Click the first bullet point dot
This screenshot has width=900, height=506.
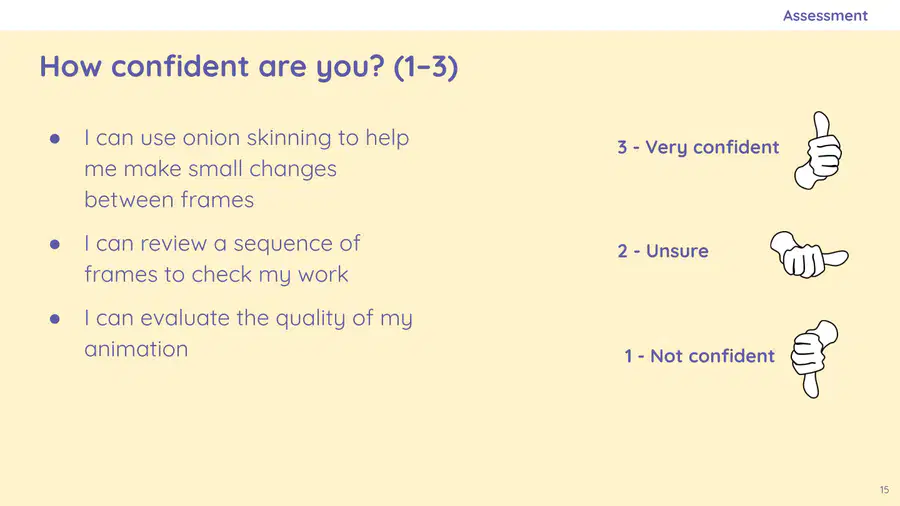pyautogui.click(x=55, y=138)
